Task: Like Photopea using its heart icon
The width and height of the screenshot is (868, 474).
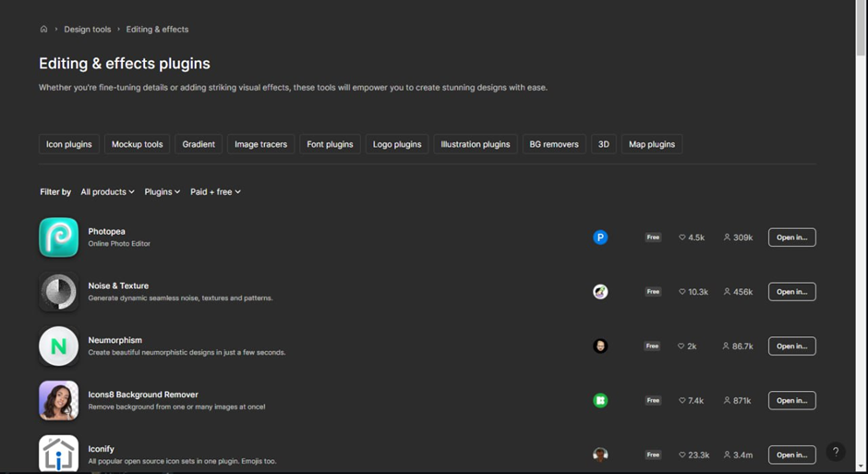Action: point(682,237)
